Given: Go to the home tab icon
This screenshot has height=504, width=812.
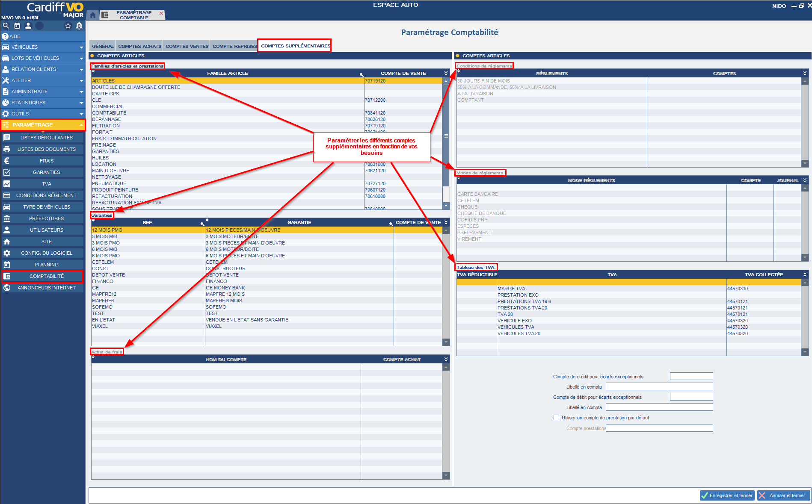Looking at the screenshot, I should 93,15.
